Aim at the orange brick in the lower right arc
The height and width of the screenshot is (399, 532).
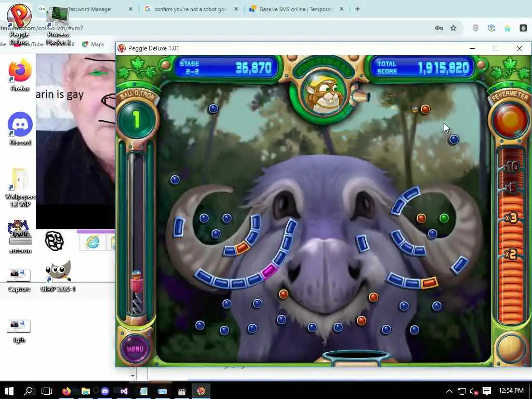(x=430, y=282)
